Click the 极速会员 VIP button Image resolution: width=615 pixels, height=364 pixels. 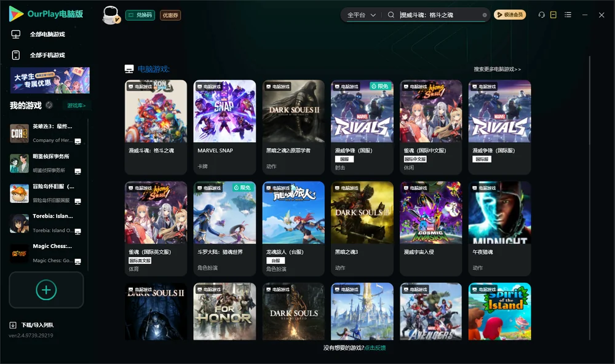[x=510, y=15]
